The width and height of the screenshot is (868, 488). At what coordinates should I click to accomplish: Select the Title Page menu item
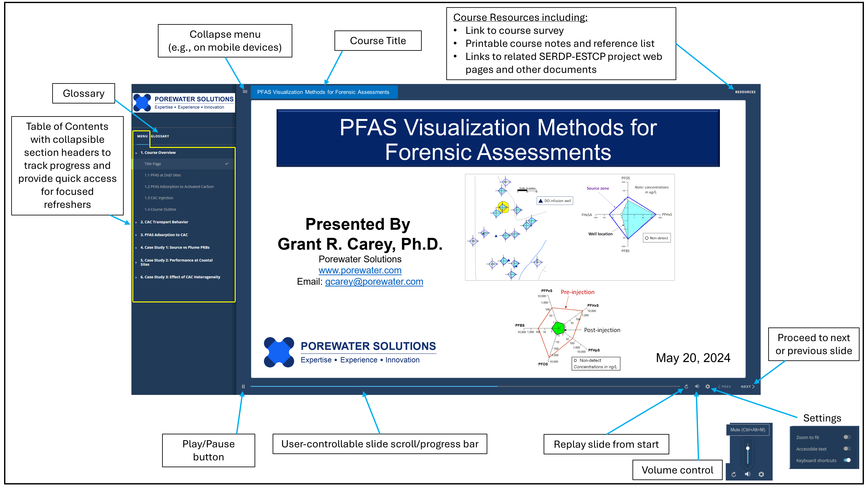point(184,164)
